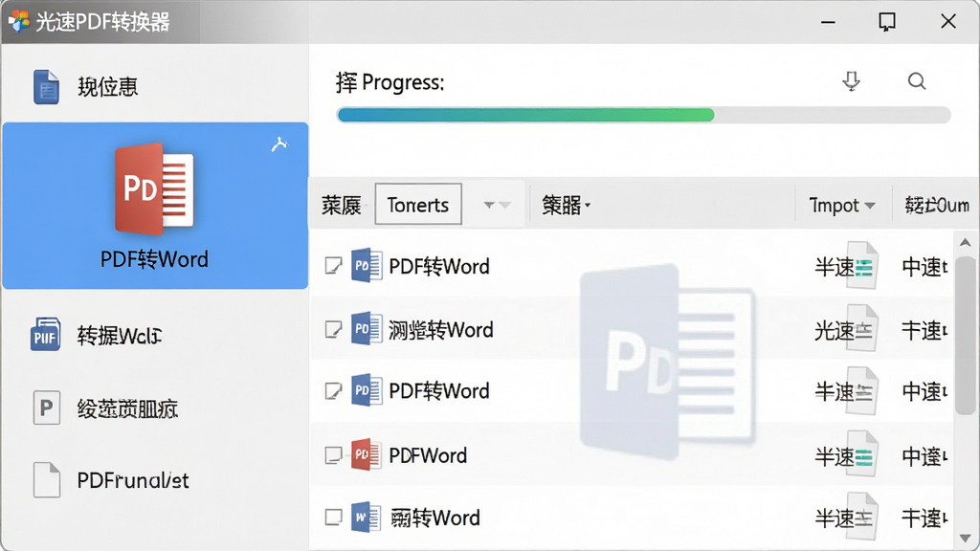Click the document icon next to 光速
This screenshot has width=980, height=551.
tap(862, 329)
